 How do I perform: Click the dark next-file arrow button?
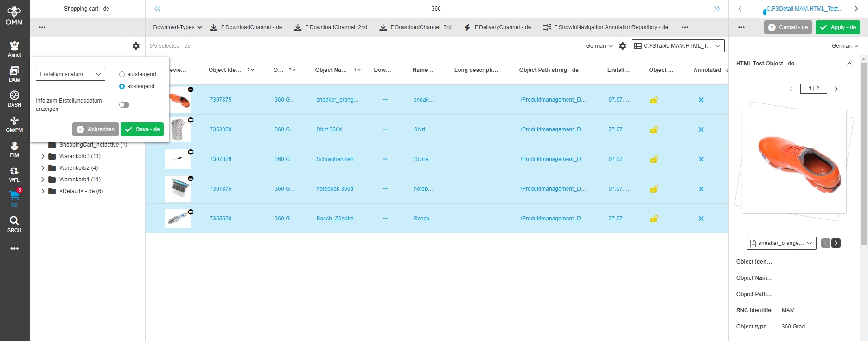click(x=836, y=243)
